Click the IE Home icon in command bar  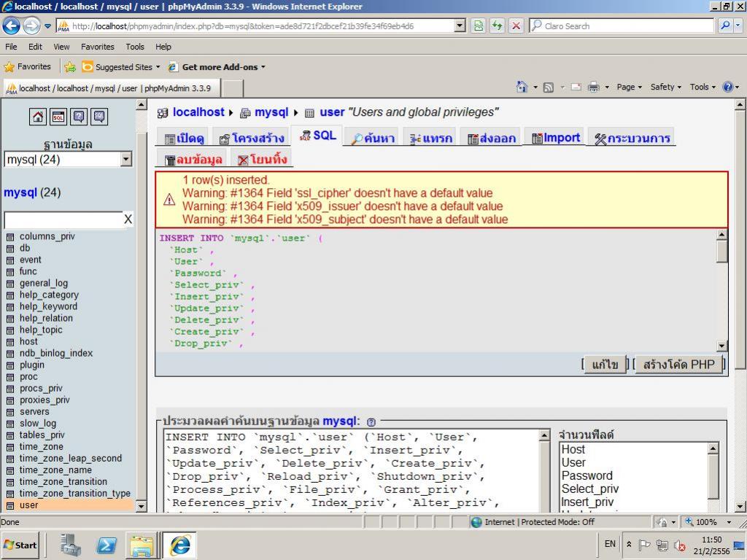522,87
